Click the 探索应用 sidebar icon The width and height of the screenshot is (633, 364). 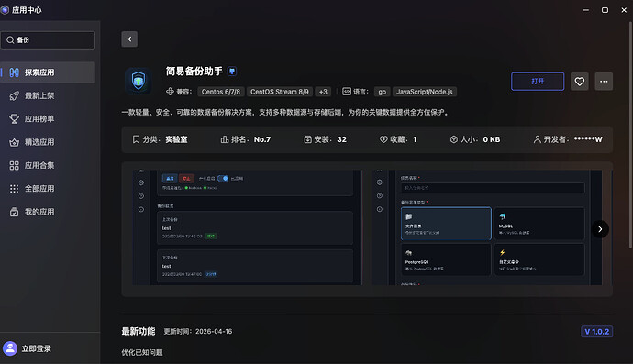14,72
